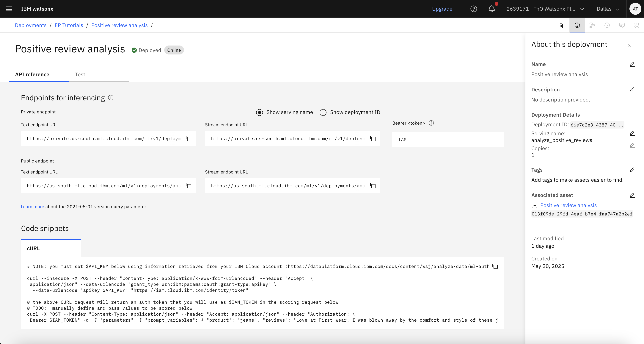Screen dimensions: 644x344
Task: Go to Deployments breadcrumb
Action: pos(31,25)
